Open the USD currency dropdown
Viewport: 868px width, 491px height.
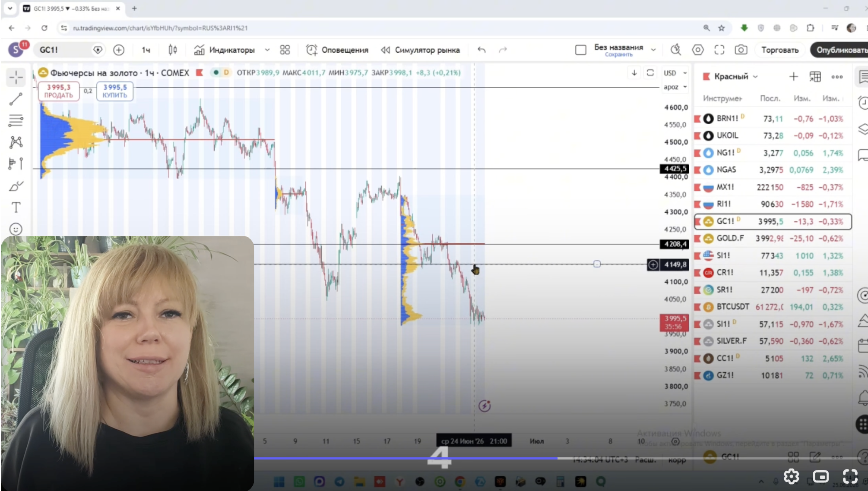tap(675, 73)
